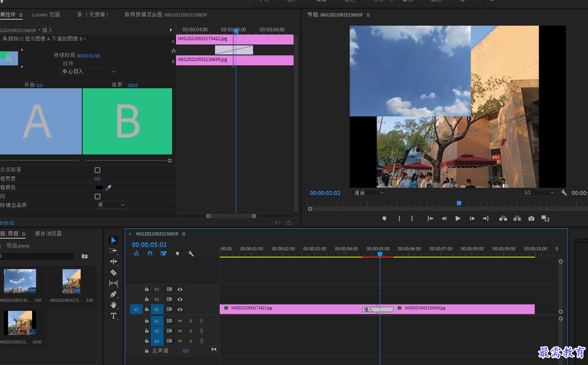Toggle V2 track visibility eye
Viewport: 588px width, 365px height.
[x=180, y=299]
